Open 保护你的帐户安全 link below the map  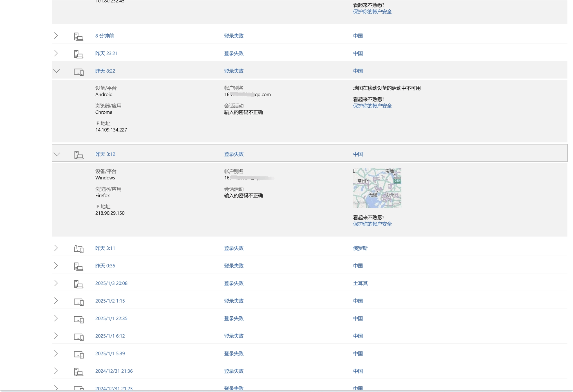(x=372, y=224)
